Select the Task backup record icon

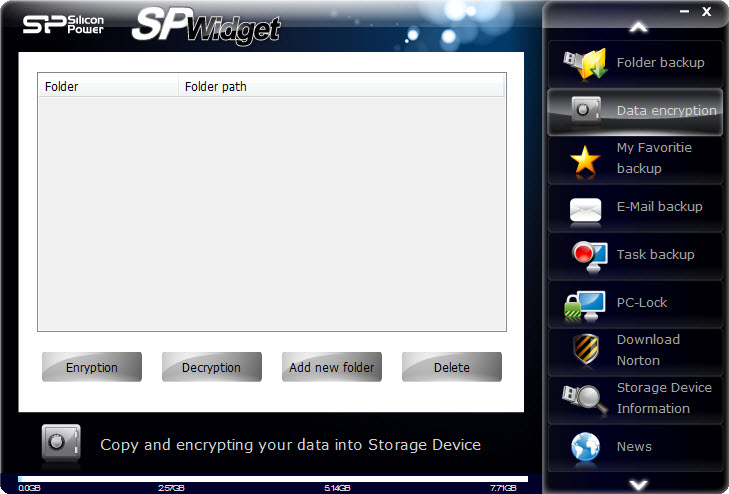point(589,256)
